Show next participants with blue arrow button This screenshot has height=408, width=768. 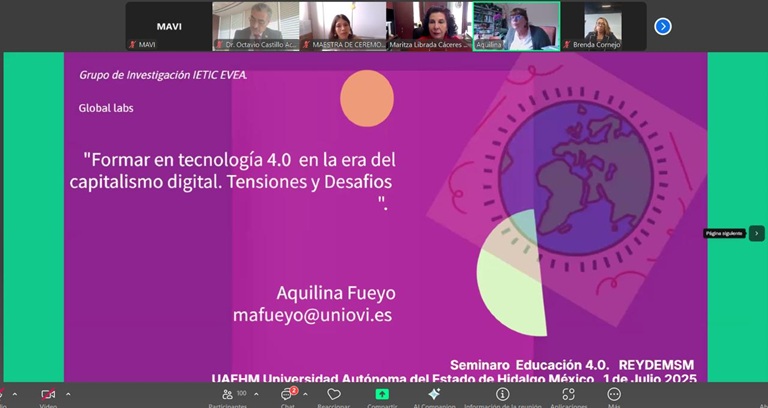point(663,26)
